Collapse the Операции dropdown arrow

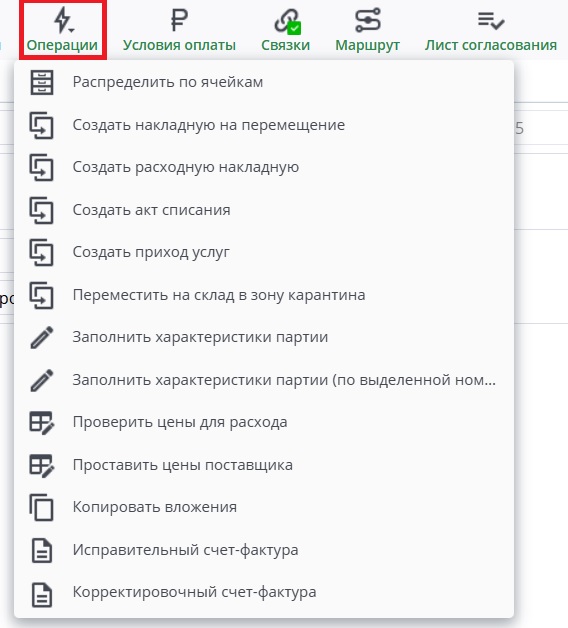point(72,30)
